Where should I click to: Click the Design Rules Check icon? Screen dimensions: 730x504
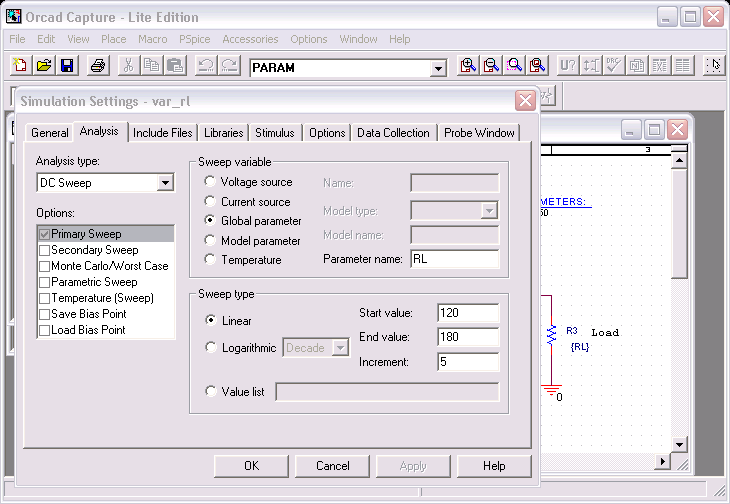tap(614, 66)
